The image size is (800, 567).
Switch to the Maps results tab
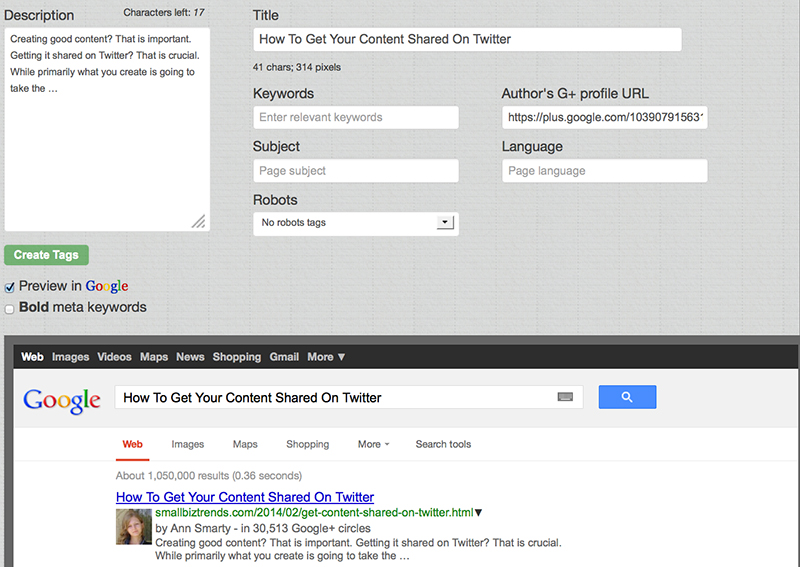pos(245,445)
